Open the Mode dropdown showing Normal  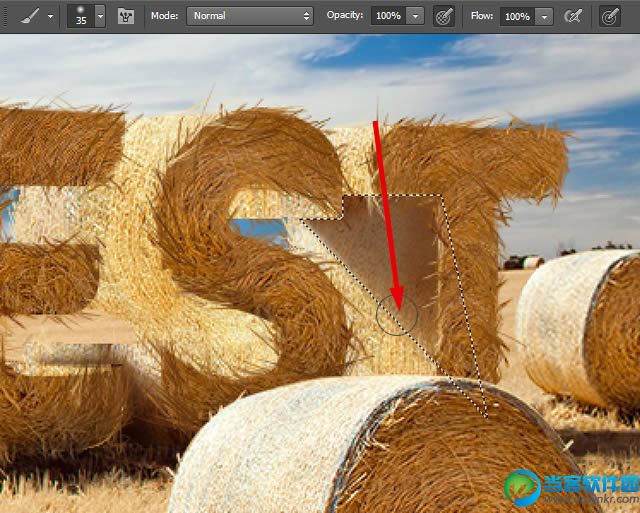pyautogui.click(x=250, y=16)
